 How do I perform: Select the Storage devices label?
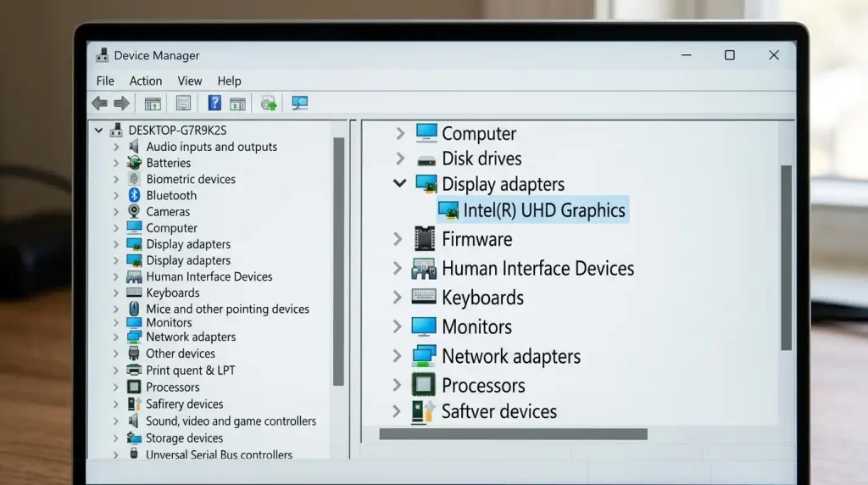(184, 438)
